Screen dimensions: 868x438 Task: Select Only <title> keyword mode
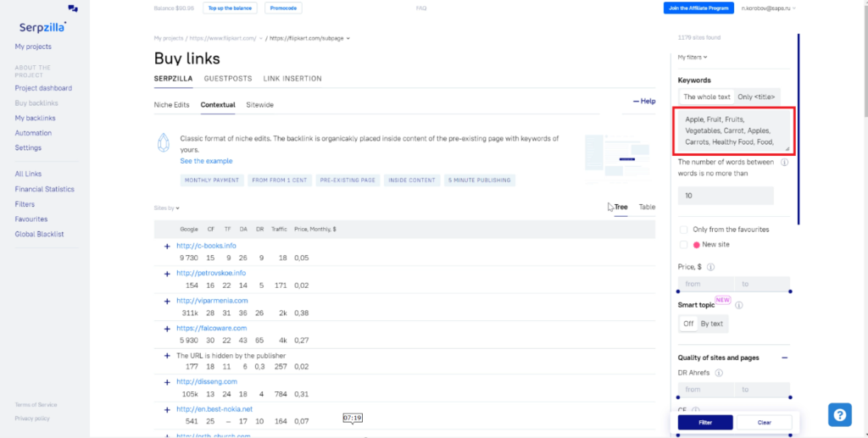pyautogui.click(x=756, y=97)
